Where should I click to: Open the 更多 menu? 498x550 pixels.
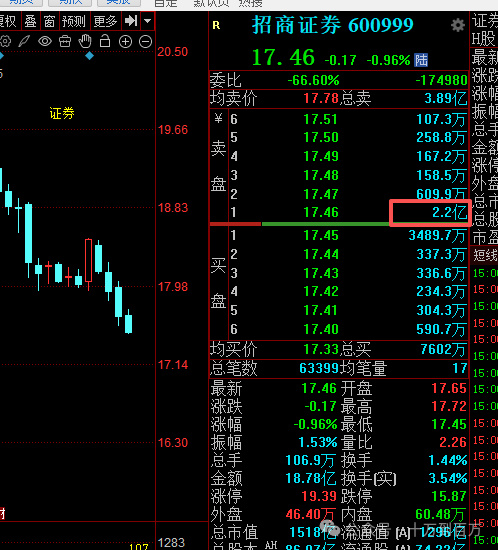[105, 21]
